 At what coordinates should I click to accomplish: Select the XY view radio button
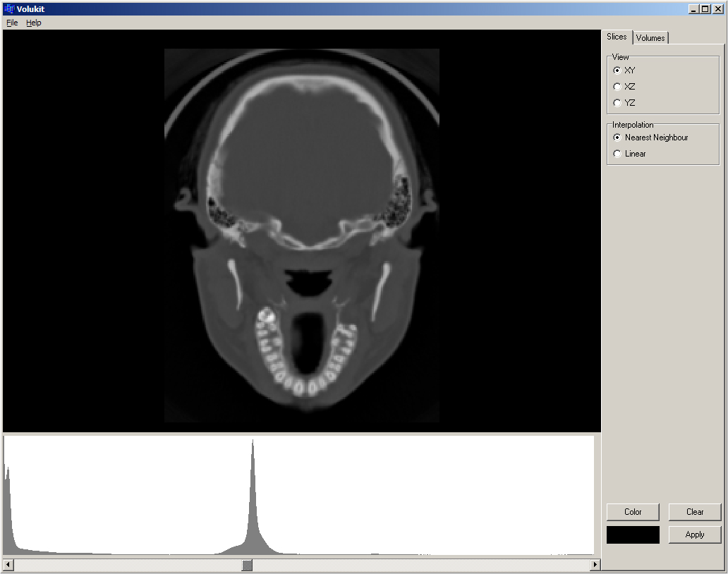tap(617, 71)
